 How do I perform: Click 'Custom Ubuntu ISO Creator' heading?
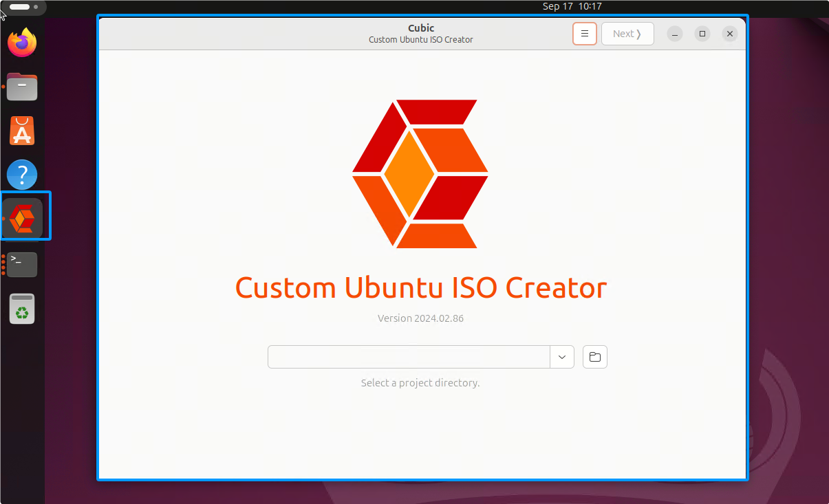click(x=421, y=287)
